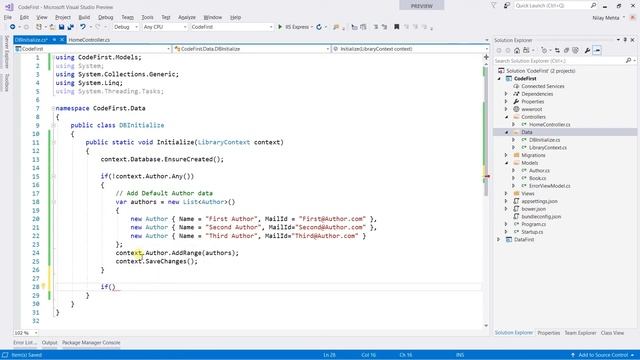This screenshot has width=640, height=360.
Task: Click the notifications flag icon
Action: point(493,6)
